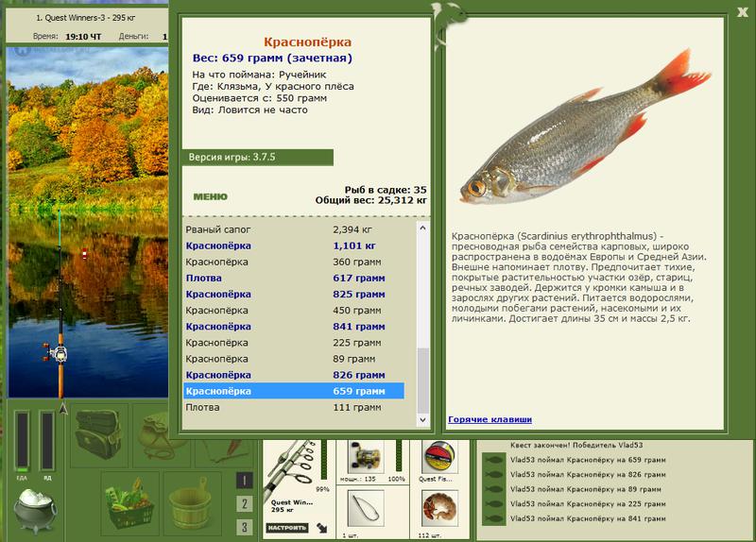This screenshot has width=756, height=542.
Task: Click the food level bar
Action: click(22, 441)
